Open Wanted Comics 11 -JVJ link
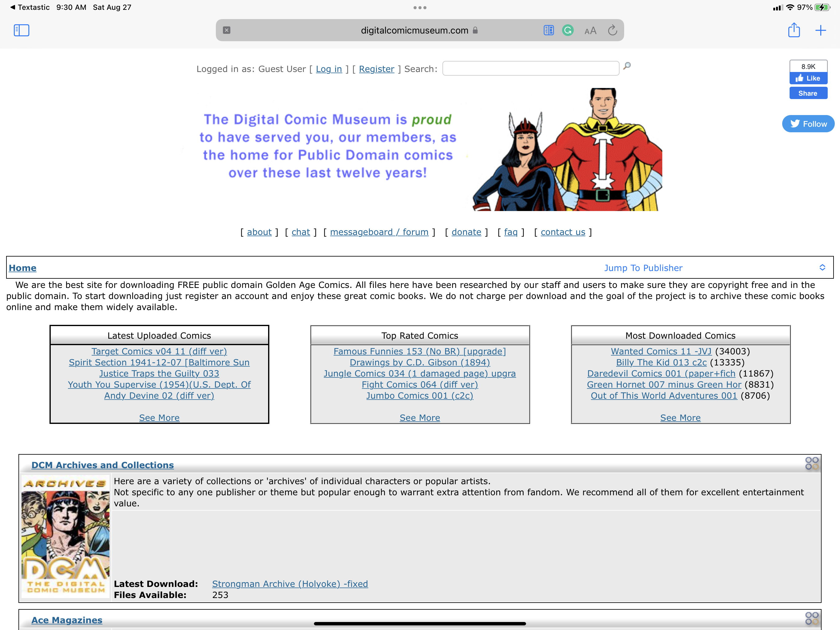 661,352
